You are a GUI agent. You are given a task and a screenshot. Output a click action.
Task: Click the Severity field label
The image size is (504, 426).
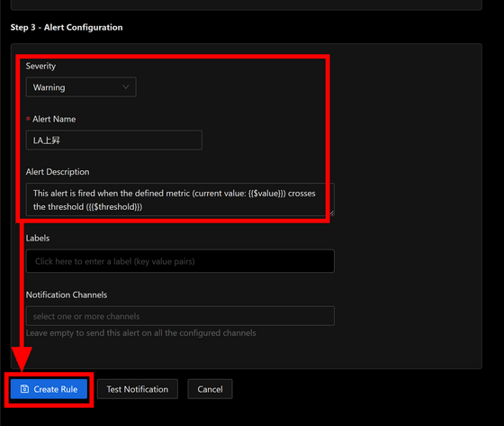[x=40, y=66]
